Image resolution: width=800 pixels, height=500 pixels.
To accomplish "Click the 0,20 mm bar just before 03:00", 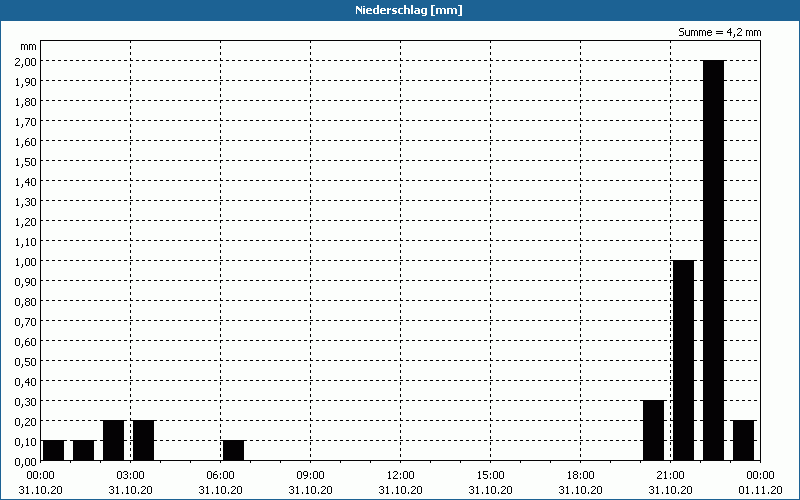I will 113,440.
